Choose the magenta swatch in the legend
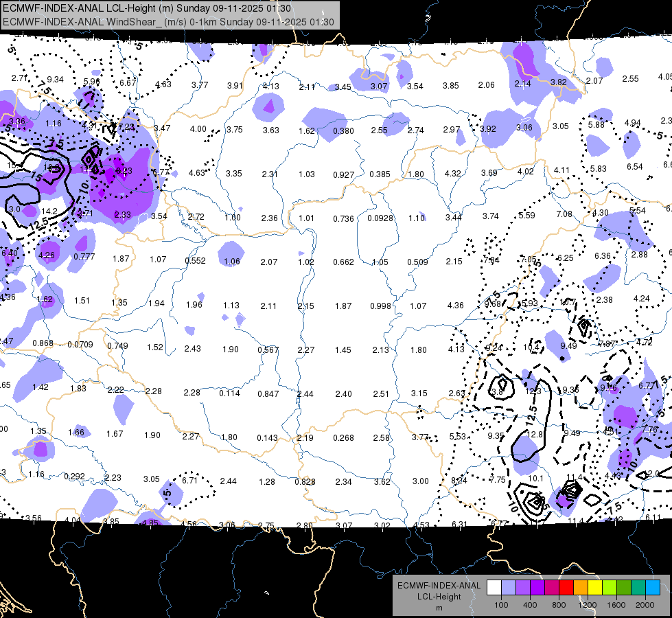This screenshot has width=672, height=618. (552, 588)
